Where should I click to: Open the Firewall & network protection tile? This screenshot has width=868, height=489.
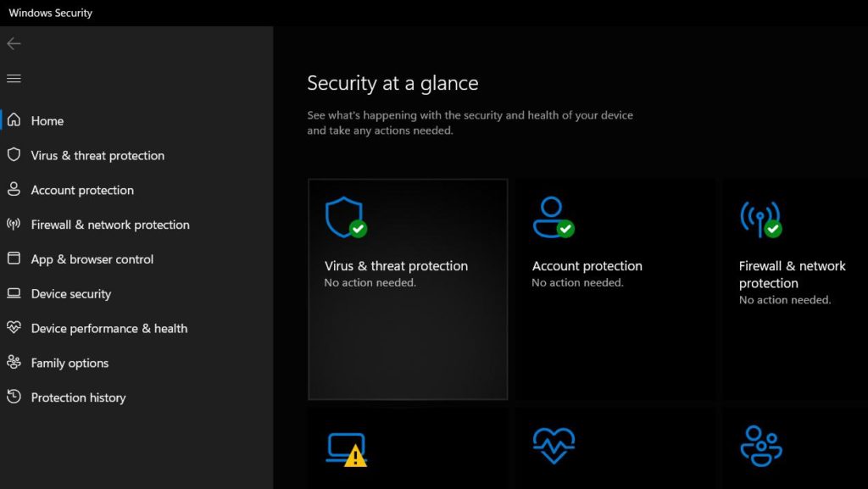pyautogui.click(x=794, y=289)
